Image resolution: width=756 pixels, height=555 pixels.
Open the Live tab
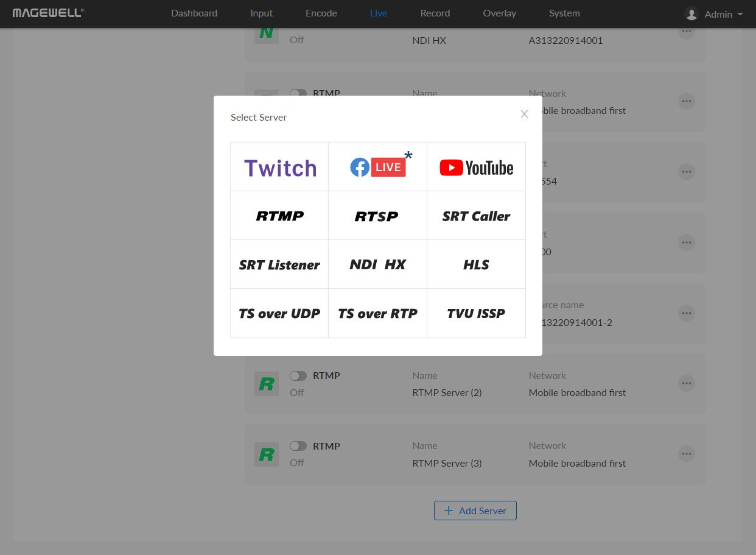pyautogui.click(x=379, y=13)
